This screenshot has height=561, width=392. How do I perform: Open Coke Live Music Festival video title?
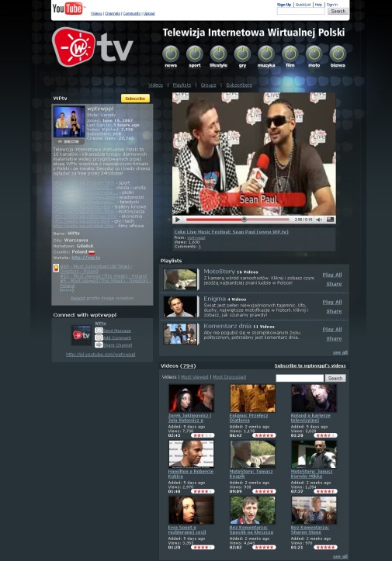[x=231, y=232]
